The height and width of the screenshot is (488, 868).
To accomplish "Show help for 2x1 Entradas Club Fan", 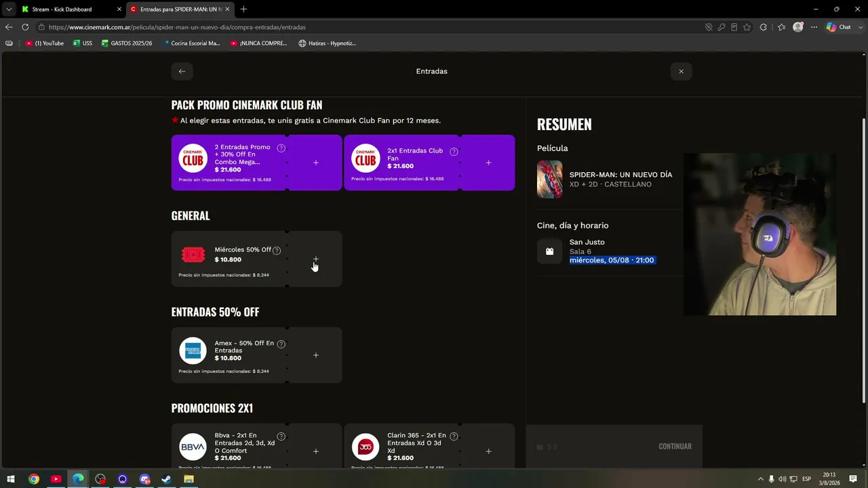I will (x=454, y=152).
